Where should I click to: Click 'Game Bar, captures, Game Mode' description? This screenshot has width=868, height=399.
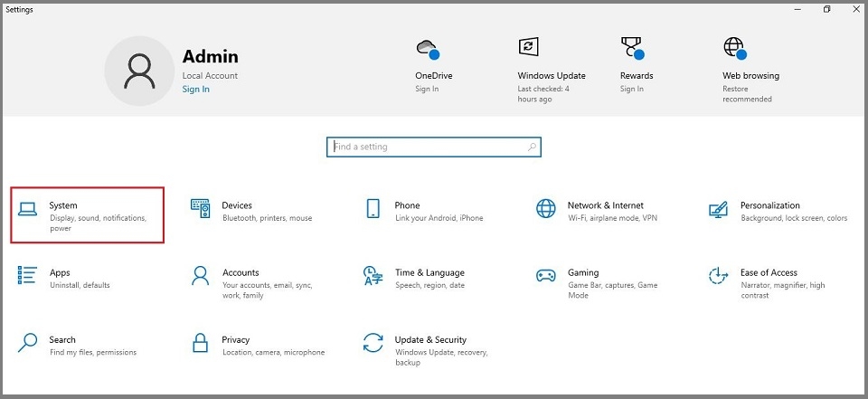click(613, 290)
